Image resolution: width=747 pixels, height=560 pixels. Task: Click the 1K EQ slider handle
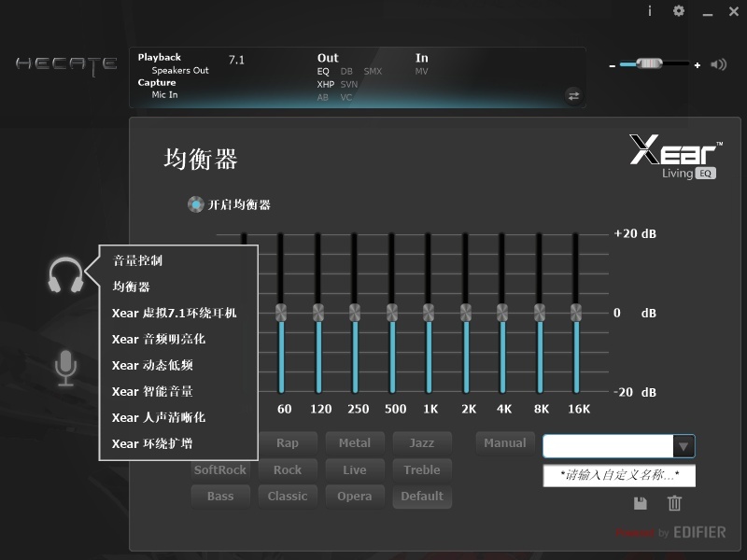tap(429, 313)
